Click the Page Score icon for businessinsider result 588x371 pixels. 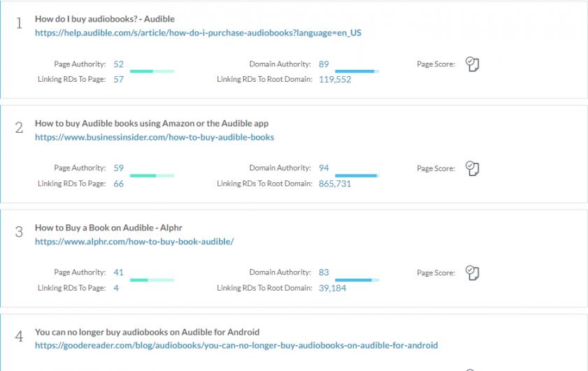point(472,168)
